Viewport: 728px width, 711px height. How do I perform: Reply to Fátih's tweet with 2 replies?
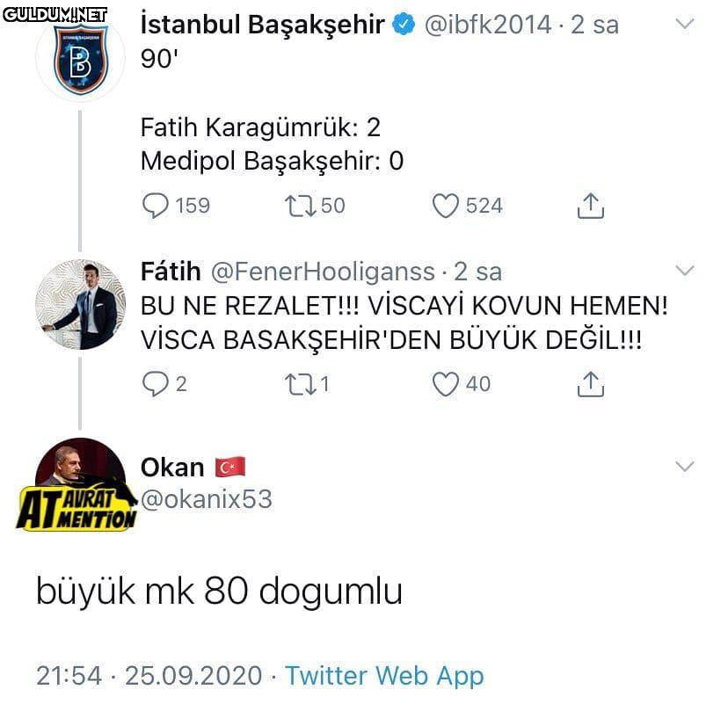[x=156, y=384]
